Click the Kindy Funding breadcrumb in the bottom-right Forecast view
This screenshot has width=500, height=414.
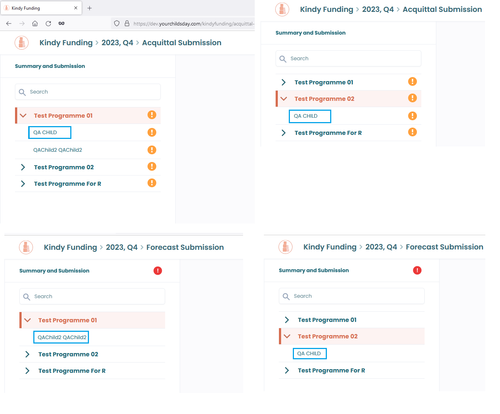[x=330, y=247]
